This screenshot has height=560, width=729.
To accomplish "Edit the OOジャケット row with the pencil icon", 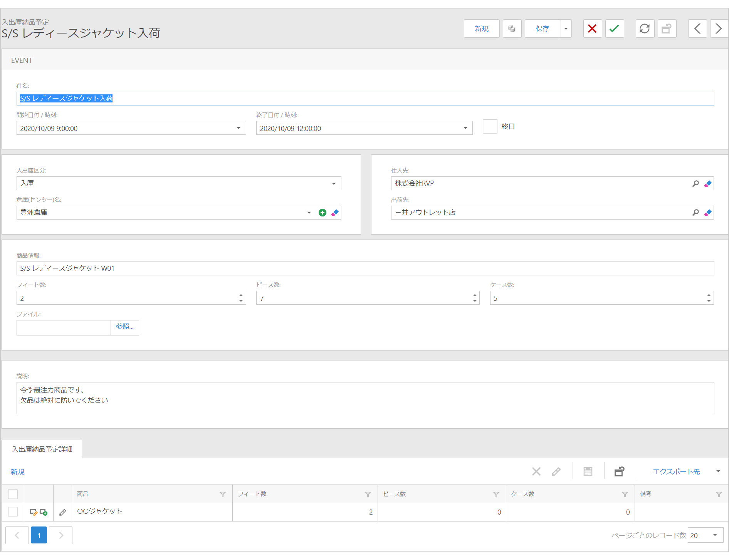I will coord(62,512).
